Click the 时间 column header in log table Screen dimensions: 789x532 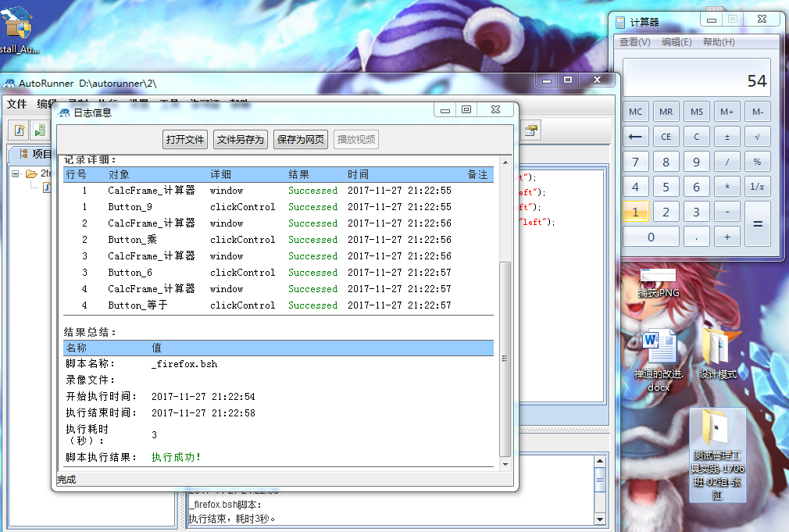[x=358, y=175]
